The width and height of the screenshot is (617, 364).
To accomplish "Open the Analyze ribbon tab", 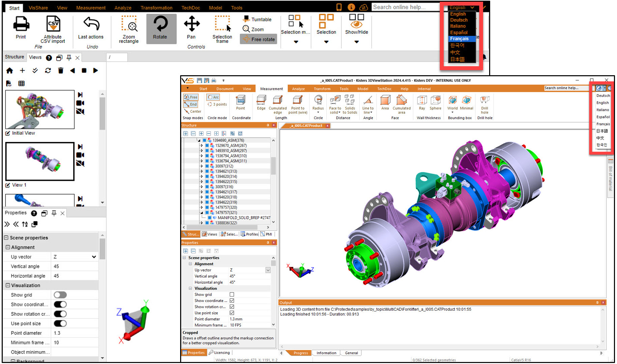I will tap(298, 89).
